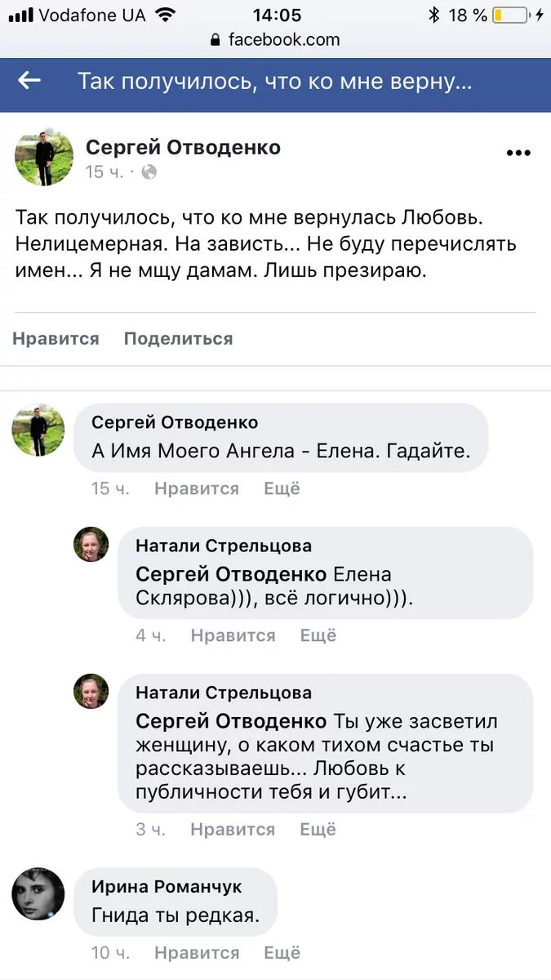Open Ирина Романчук's avatar

[x=38, y=894]
